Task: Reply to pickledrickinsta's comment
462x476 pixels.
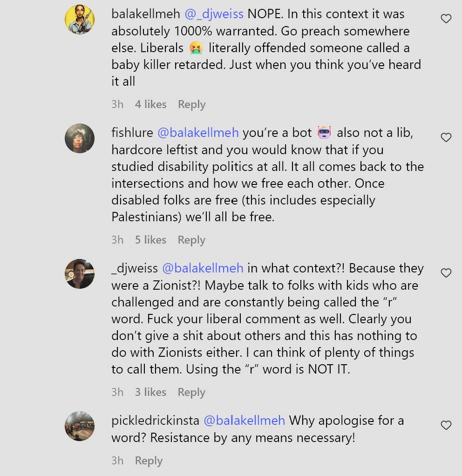Action: (149, 461)
